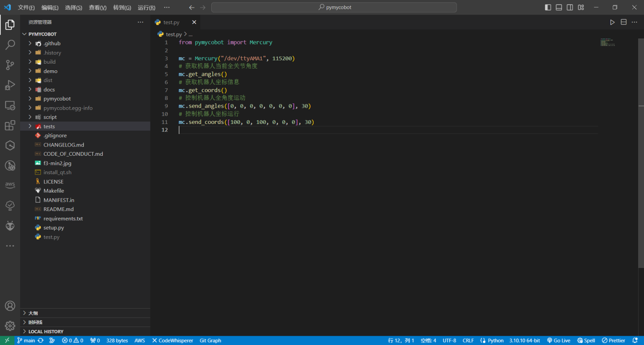This screenshot has height=345, width=644.
Task: Click Go Live in status bar
Action: (558, 340)
